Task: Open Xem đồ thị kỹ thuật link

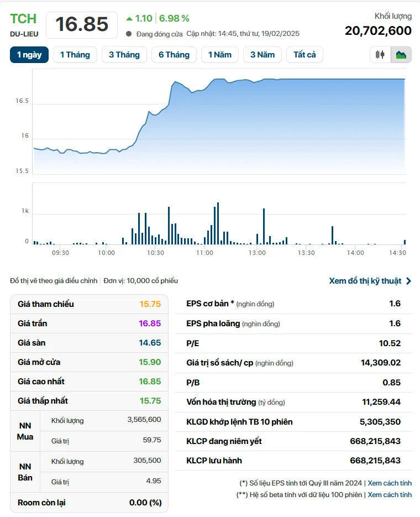Action: coord(365,281)
